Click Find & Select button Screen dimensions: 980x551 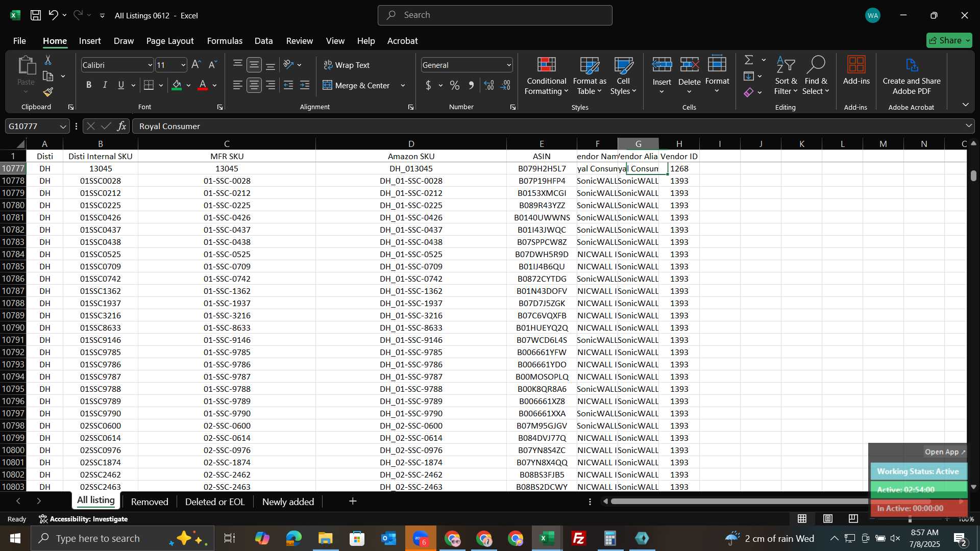pos(816,76)
